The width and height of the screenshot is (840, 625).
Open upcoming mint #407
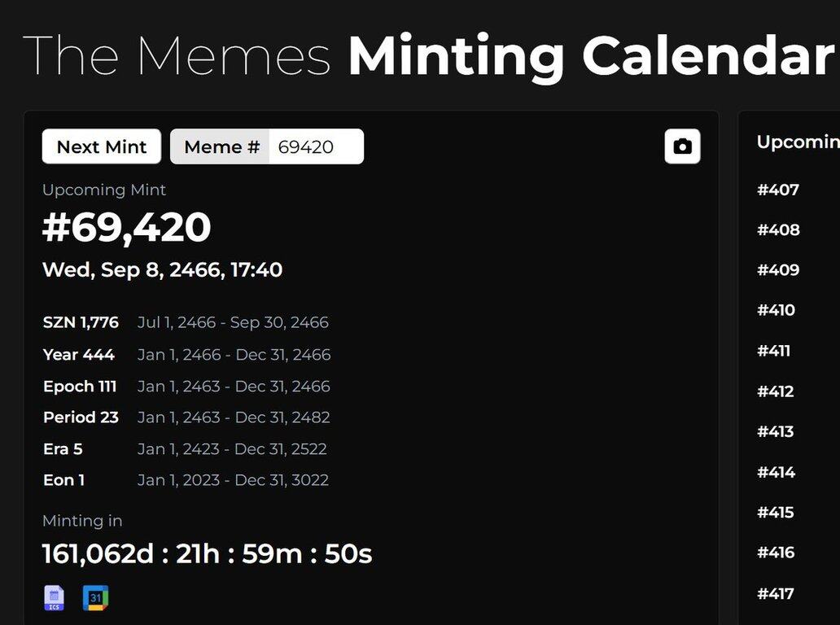point(778,190)
